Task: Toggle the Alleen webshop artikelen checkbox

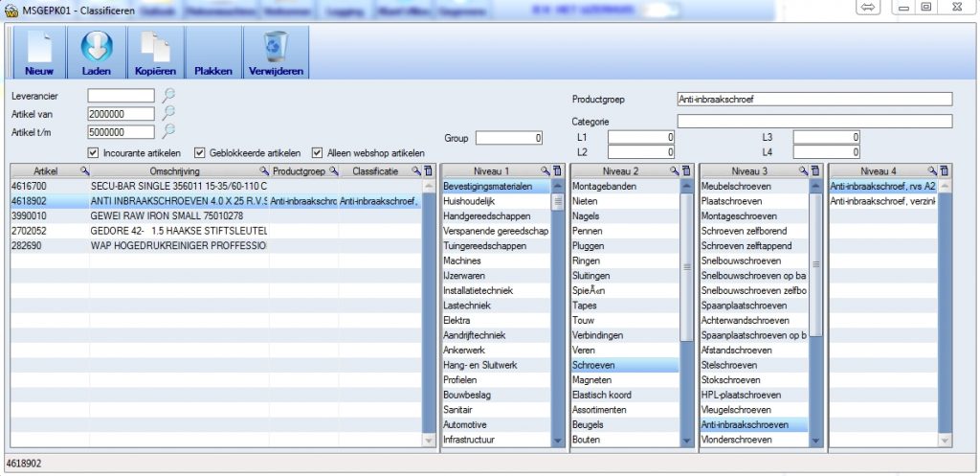Action: tap(317, 152)
